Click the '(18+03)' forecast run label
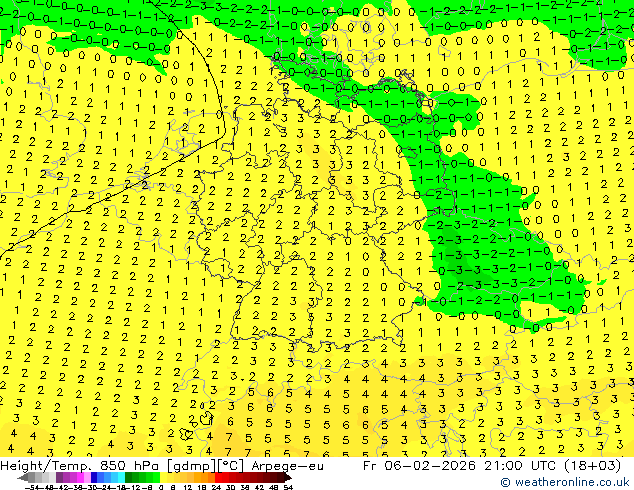Viewport: 634px width, 490px height. click(x=592, y=466)
